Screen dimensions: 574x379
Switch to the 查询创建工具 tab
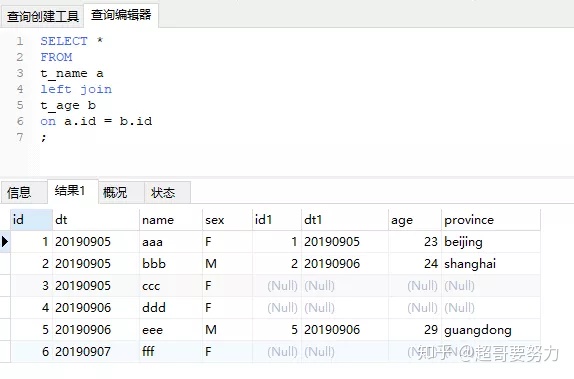(x=42, y=16)
